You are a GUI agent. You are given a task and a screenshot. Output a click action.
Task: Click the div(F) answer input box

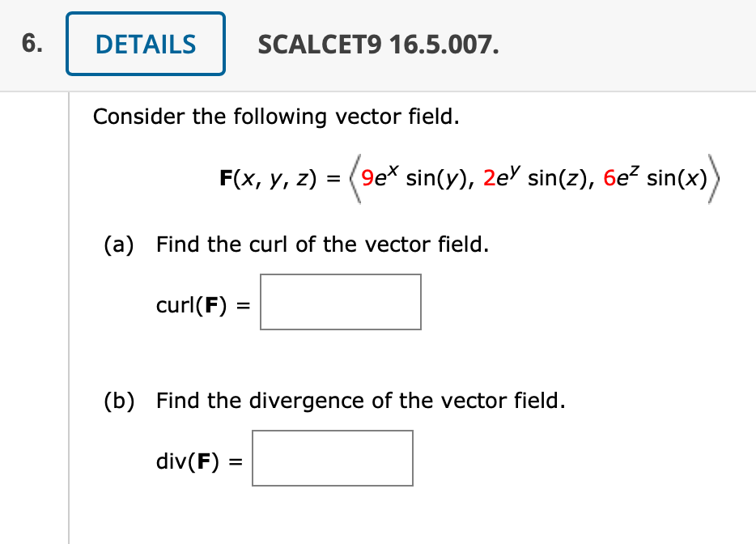click(x=332, y=458)
